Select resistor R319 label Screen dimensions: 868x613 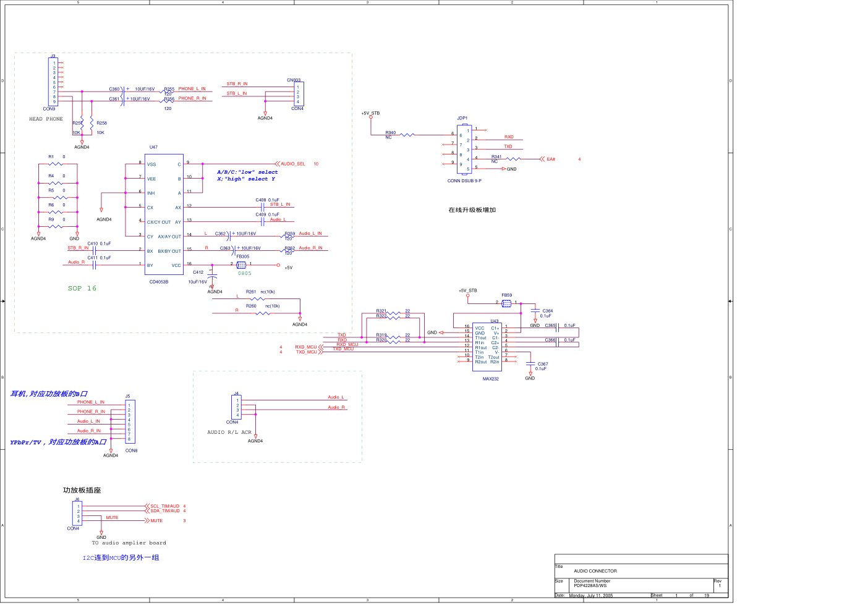381,336
